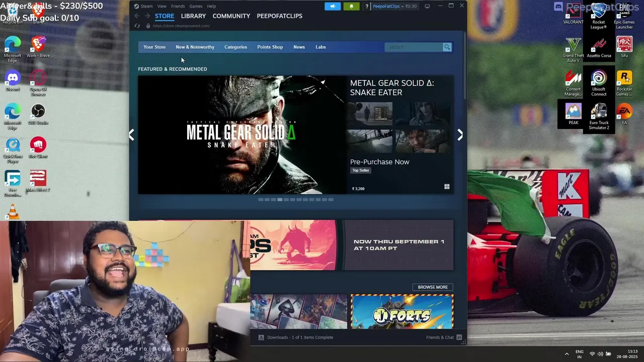
Task: Show hidden tray icons chevron
Action: pos(567,354)
